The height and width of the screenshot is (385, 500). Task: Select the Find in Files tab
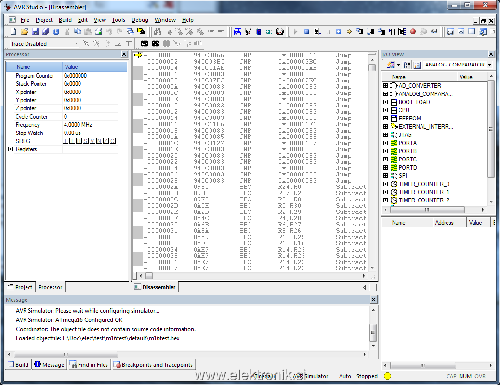[x=89, y=365]
